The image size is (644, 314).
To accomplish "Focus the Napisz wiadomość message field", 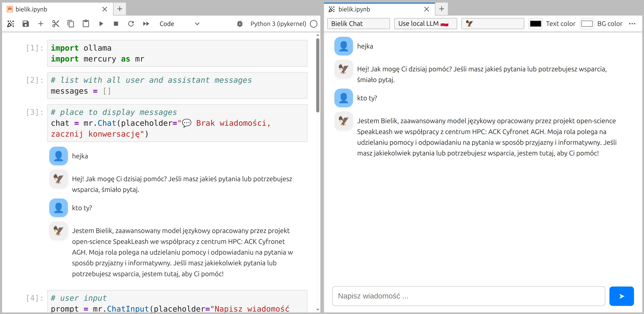I will [468, 296].
